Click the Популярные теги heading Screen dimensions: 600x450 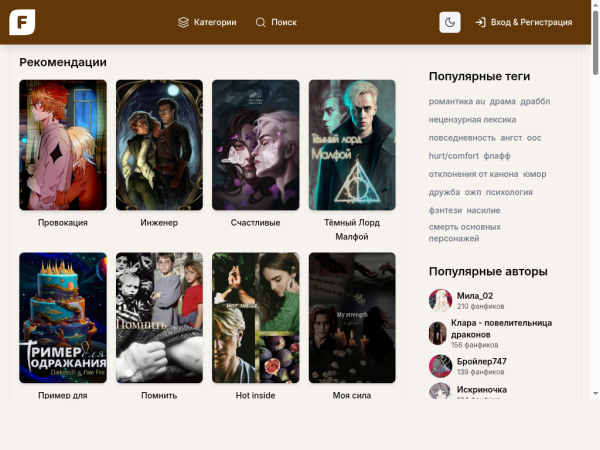[479, 77]
